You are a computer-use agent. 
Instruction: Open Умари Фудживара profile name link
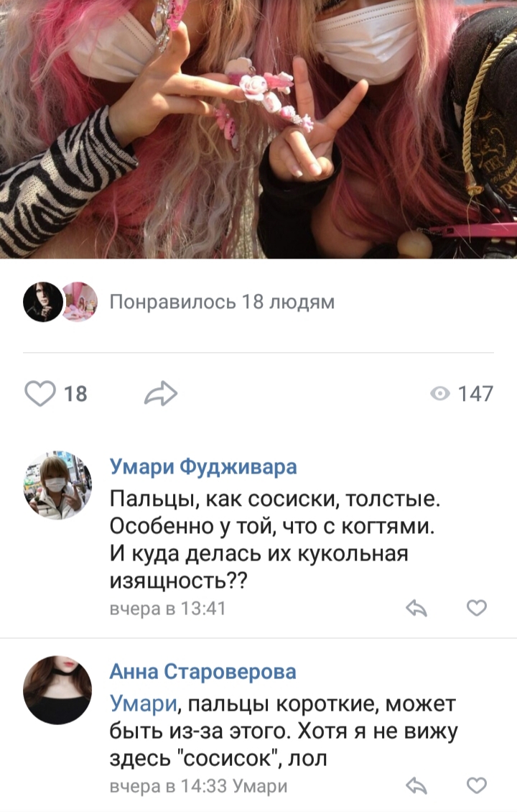[x=203, y=466]
